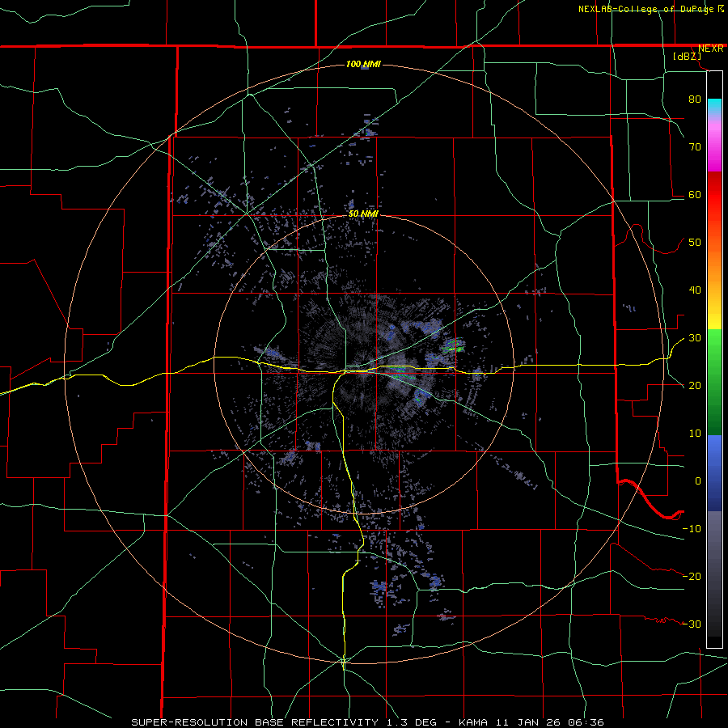
Task: Select the 70 value on the dBZ scale
Action: 695,146
